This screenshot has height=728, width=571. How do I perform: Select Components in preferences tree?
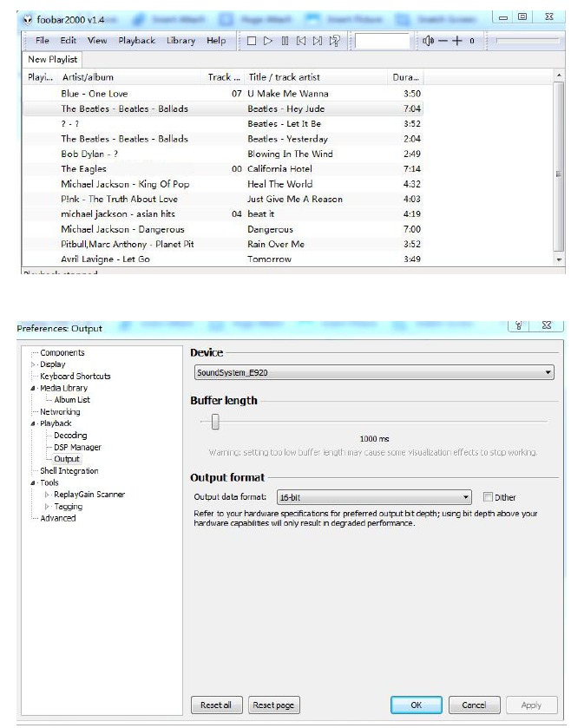pyautogui.click(x=62, y=353)
